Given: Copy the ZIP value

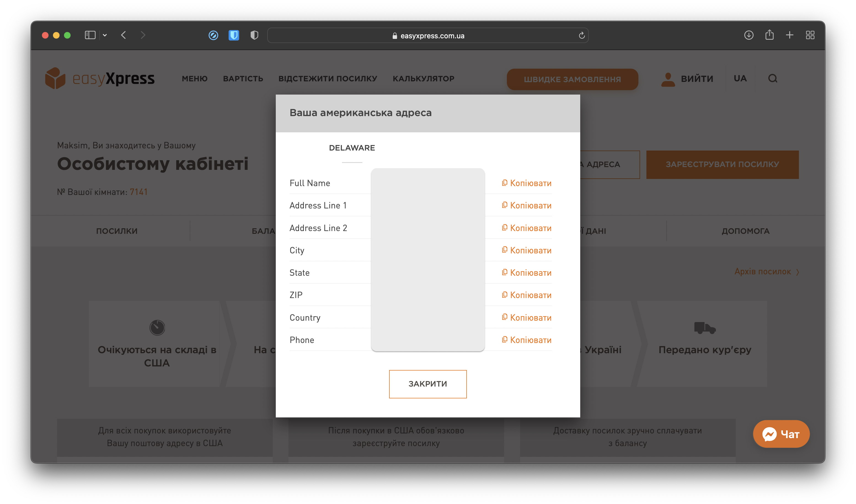Looking at the screenshot, I should tap(527, 295).
